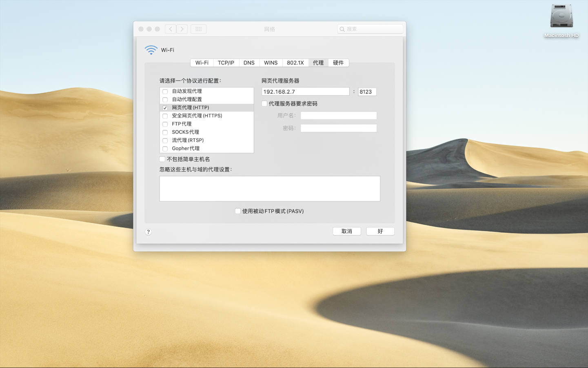Enable the 自动发现代理 checkbox
This screenshot has width=588, height=368.
pyautogui.click(x=165, y=91)
